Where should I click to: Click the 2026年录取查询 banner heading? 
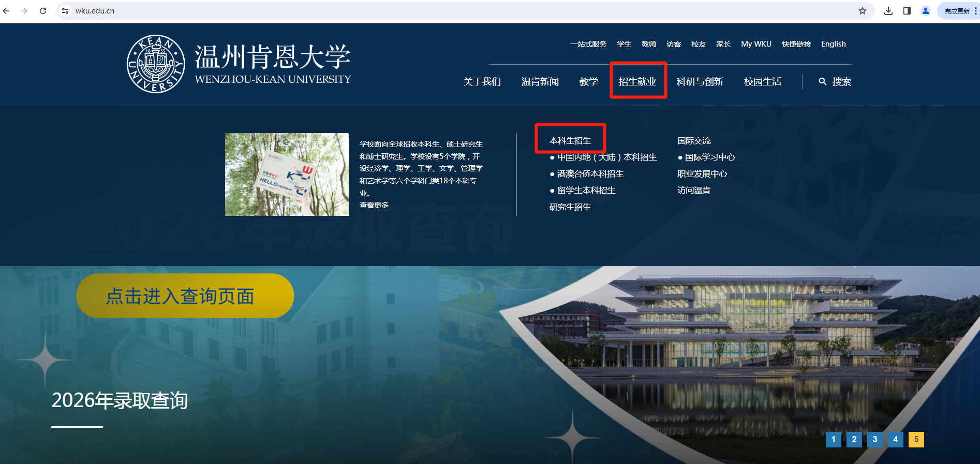click(120, 401)
